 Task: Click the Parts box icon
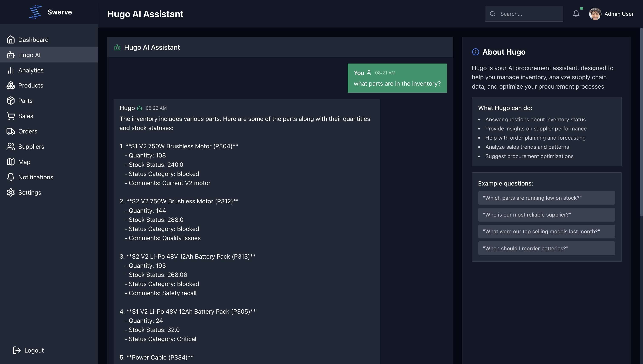coord(10,101)
